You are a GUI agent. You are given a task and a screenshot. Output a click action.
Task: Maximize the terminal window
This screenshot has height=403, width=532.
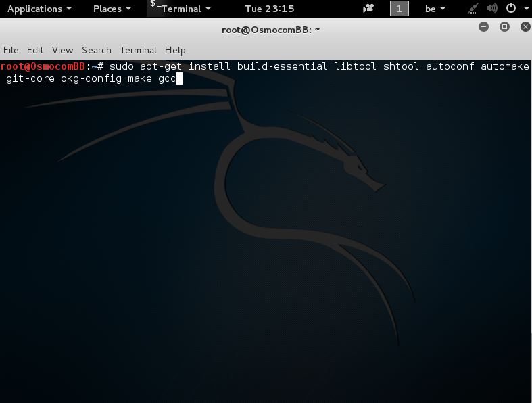click(x=504, y=26)
